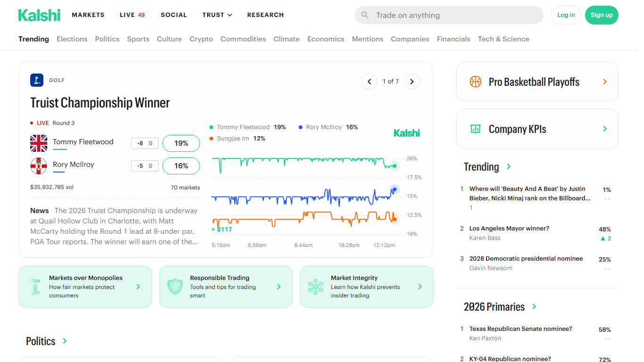Click the green chart endpoint for Fleetwood
Viewport: 644px width, 362px height.
point(395,165)
